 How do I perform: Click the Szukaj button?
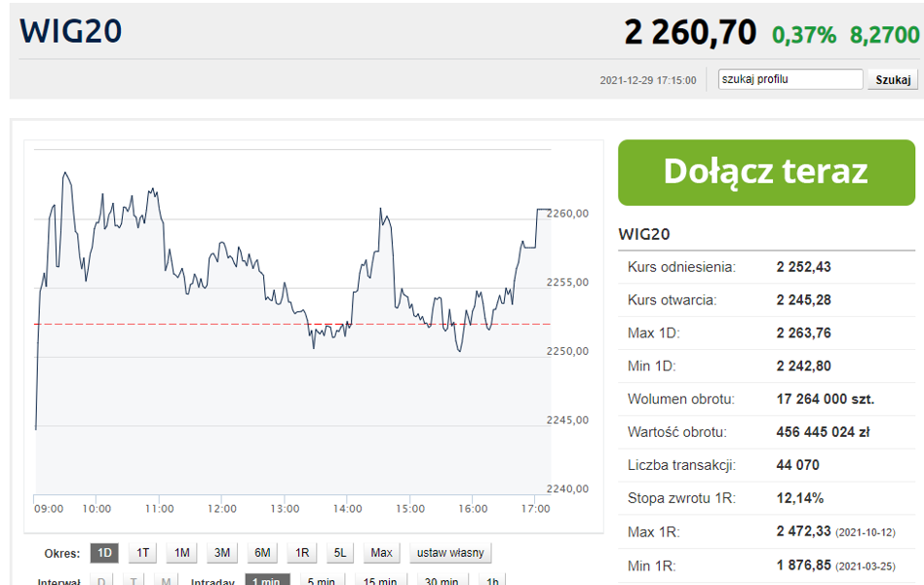click(x=893, y=80)
